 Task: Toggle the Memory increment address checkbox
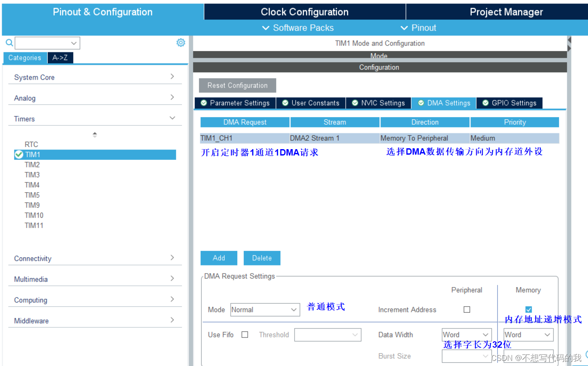tap(528, 310)
